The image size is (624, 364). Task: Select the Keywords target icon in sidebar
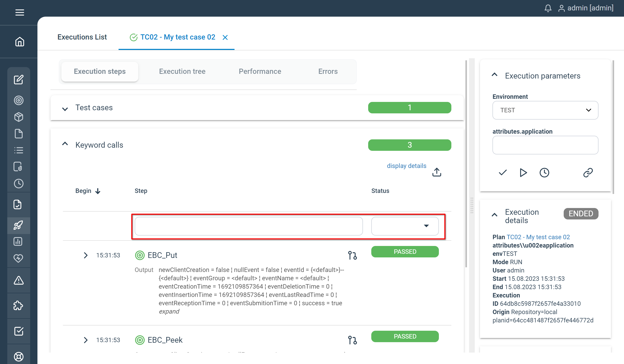19,100
